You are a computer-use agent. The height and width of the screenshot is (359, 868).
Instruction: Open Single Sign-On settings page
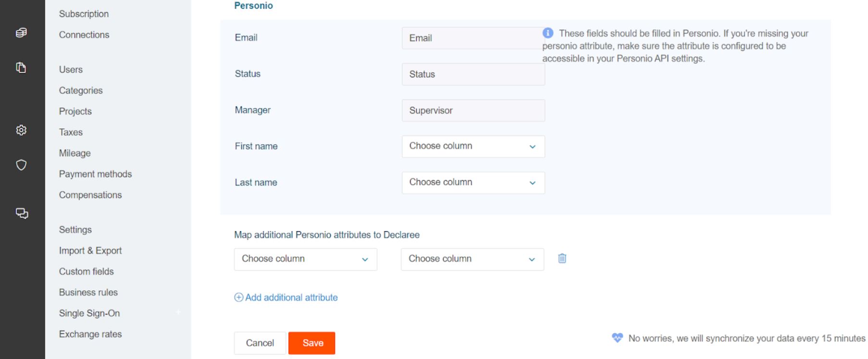tap(89, 313)
